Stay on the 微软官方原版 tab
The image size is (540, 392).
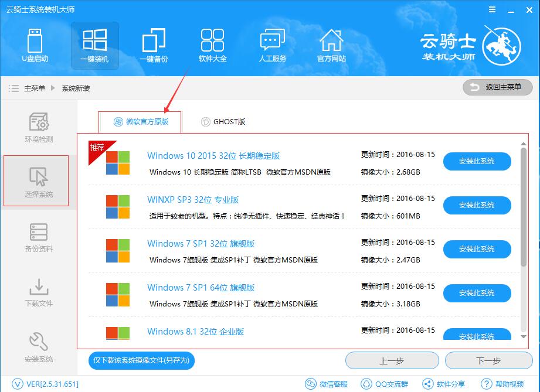140,122
